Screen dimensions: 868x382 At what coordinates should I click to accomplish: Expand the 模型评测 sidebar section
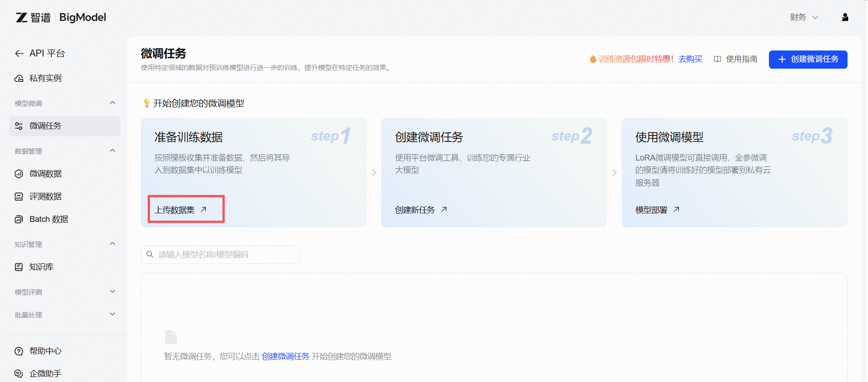pos(112,292)
